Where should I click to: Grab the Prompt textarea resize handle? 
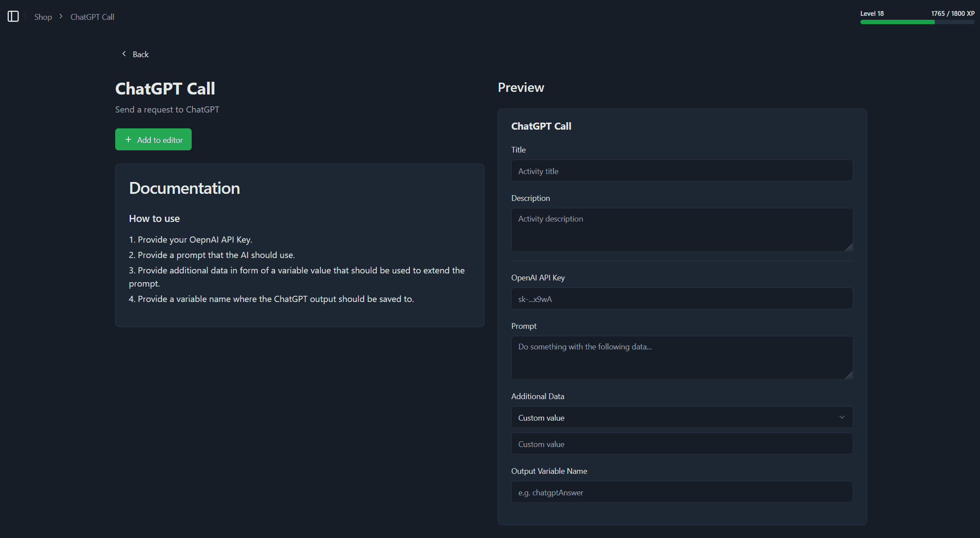849,375
